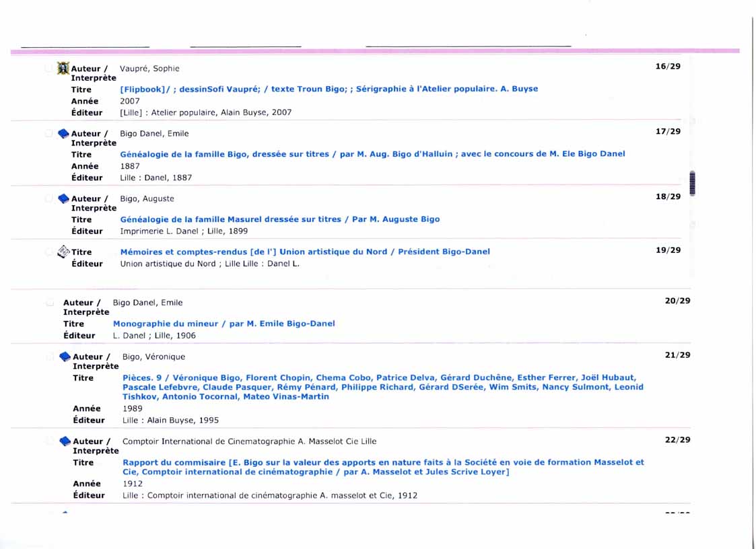The width and height of the screenshot is (756, 549).
Task: Open Généalogie de la famille Bigo link
Action: [x=372, y=154]
